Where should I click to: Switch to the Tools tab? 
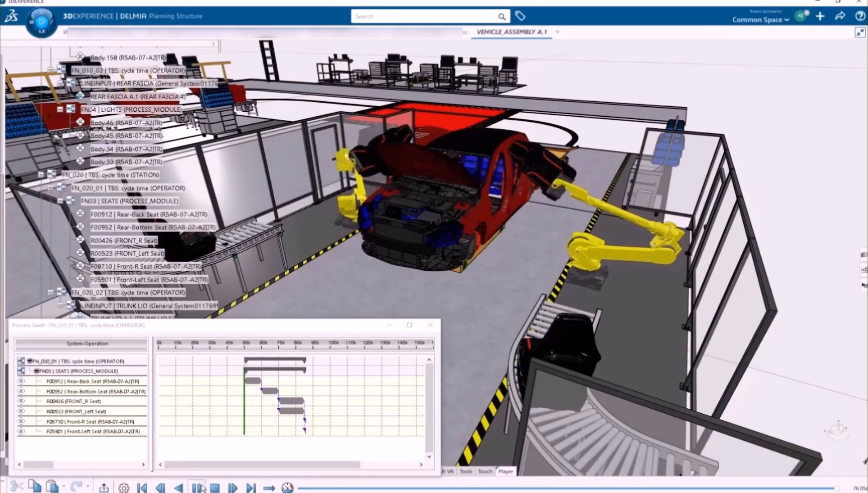pyautogui.click(x=466, y=471)
